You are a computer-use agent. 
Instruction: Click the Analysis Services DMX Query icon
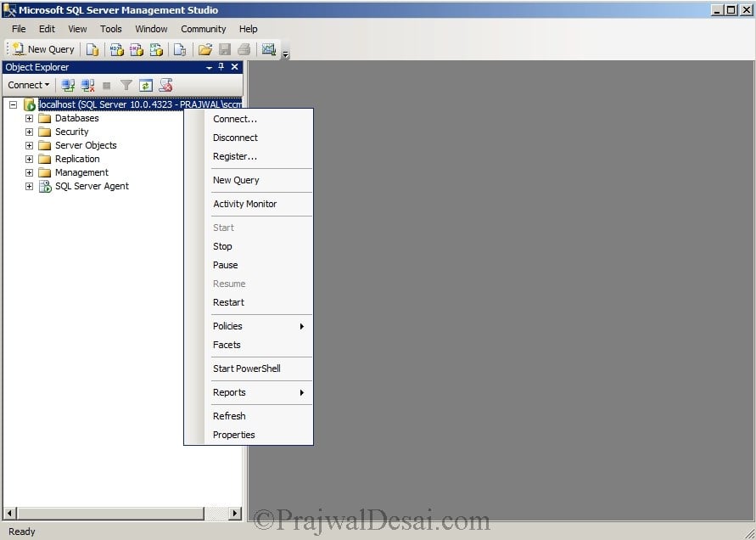(x=137, y=49)
